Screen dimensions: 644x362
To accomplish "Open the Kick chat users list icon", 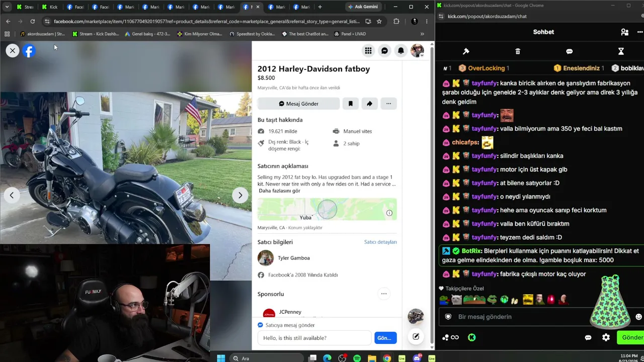I will (x=624, y=32).
